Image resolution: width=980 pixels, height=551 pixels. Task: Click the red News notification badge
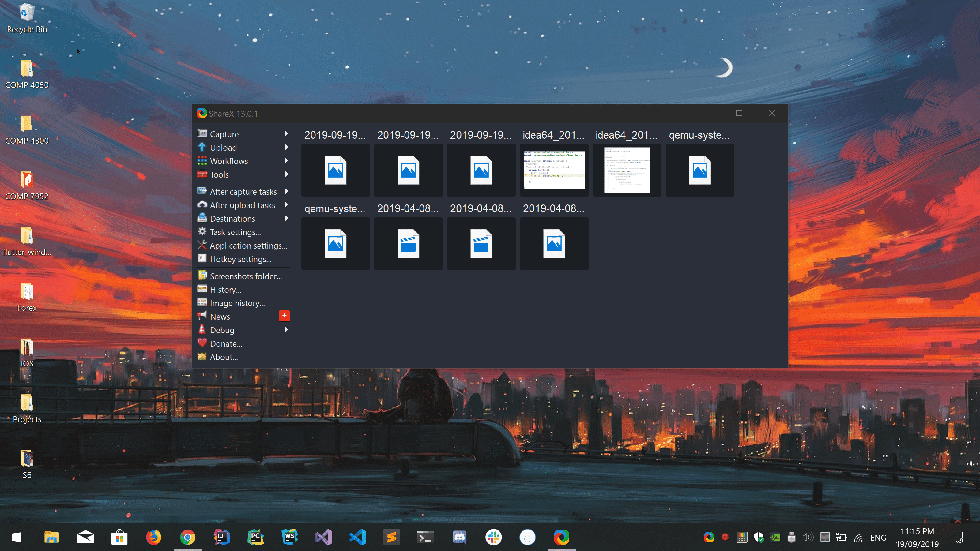coord(284,316)
